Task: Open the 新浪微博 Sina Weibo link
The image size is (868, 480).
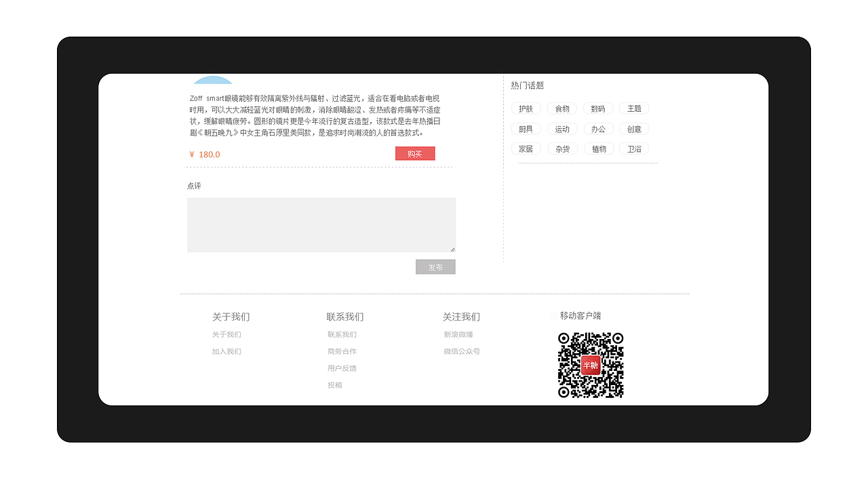Action: point(460,334)
